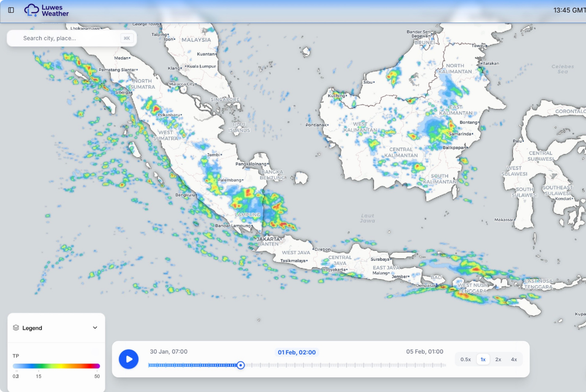Click the Legend title text
Image resolution: width=586 pixels, height=392 pixels.
tap(32, 328)
